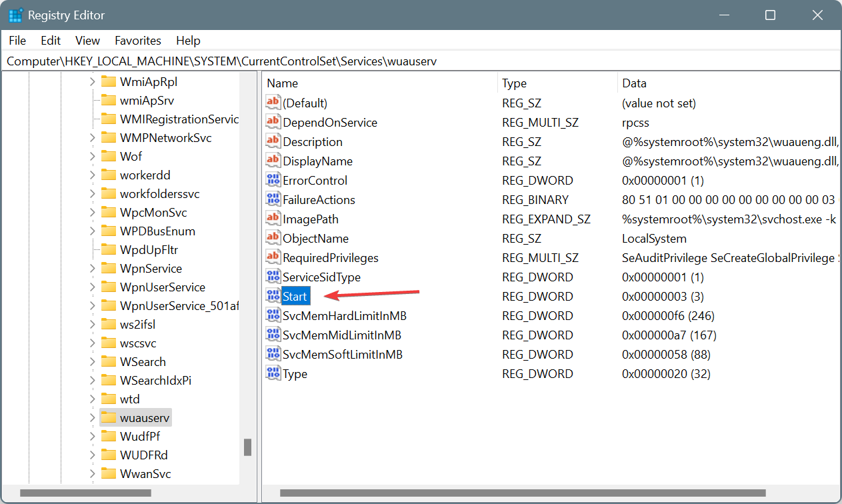Select the SvcMemSoftLimitInMB value icon
Screen dimensions: 842x504
(x=273, y=354)
